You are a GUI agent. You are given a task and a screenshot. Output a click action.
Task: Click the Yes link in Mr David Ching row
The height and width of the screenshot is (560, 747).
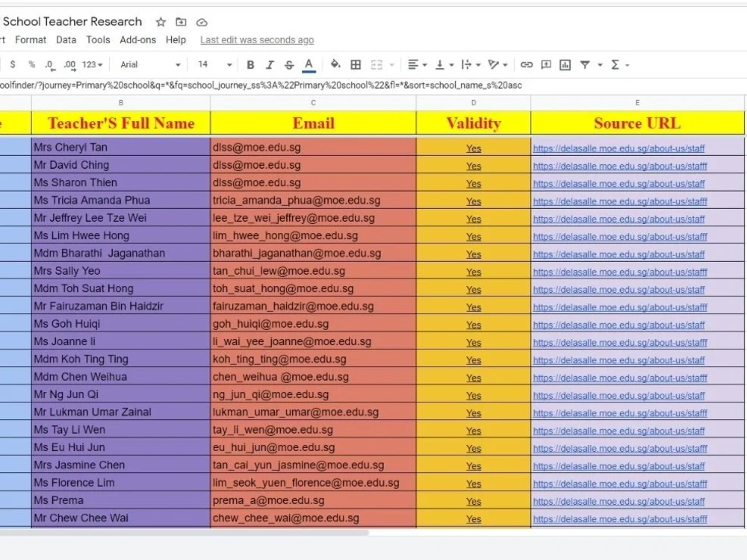click(x=474, y=167)
